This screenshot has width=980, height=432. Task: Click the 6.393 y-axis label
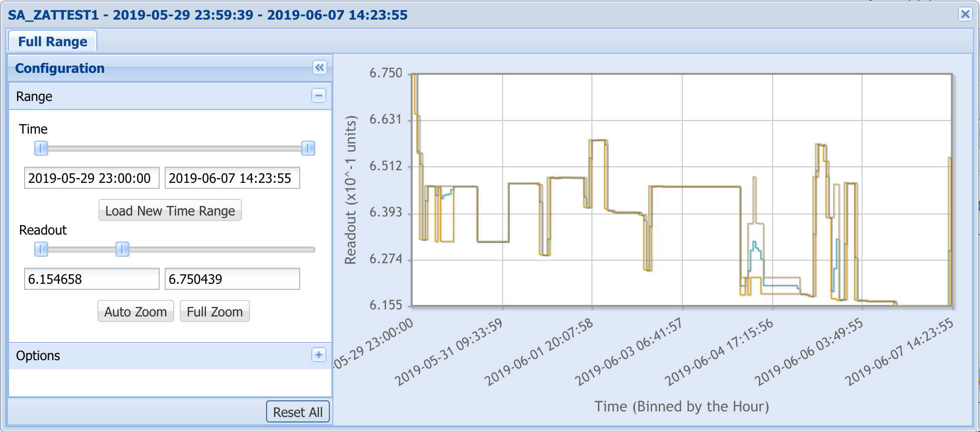pyautogui.click(x=386, y=212)
